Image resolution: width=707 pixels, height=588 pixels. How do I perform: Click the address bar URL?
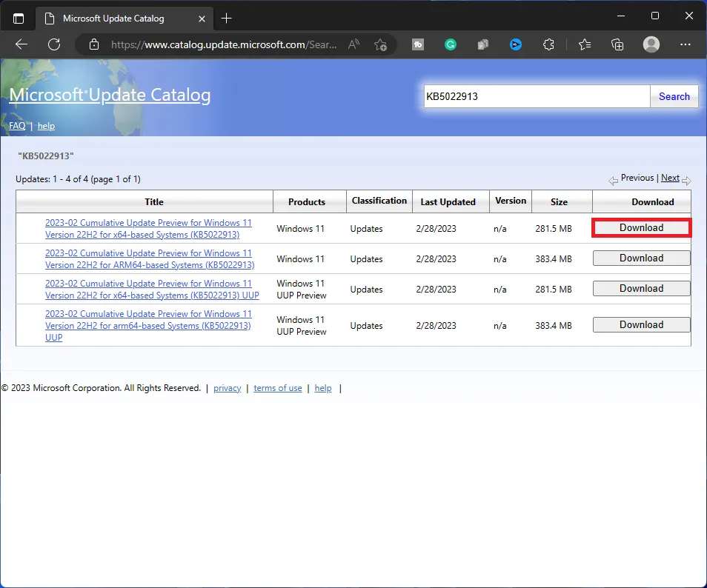(224, 44)
